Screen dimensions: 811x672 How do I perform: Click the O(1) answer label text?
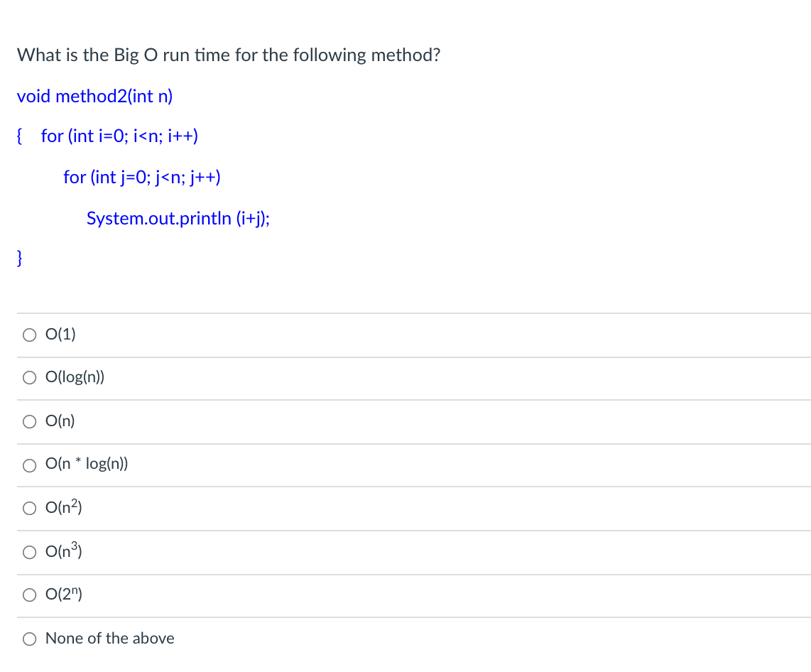point(60,334)
